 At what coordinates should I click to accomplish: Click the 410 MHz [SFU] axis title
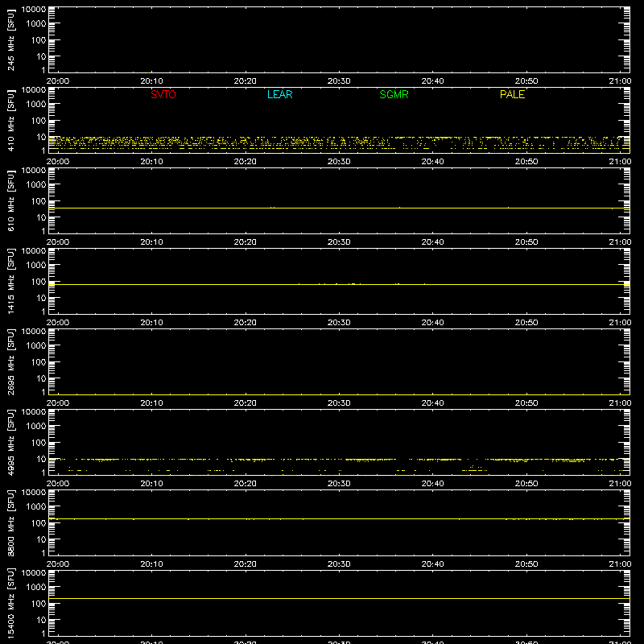(x=10, y=121)
